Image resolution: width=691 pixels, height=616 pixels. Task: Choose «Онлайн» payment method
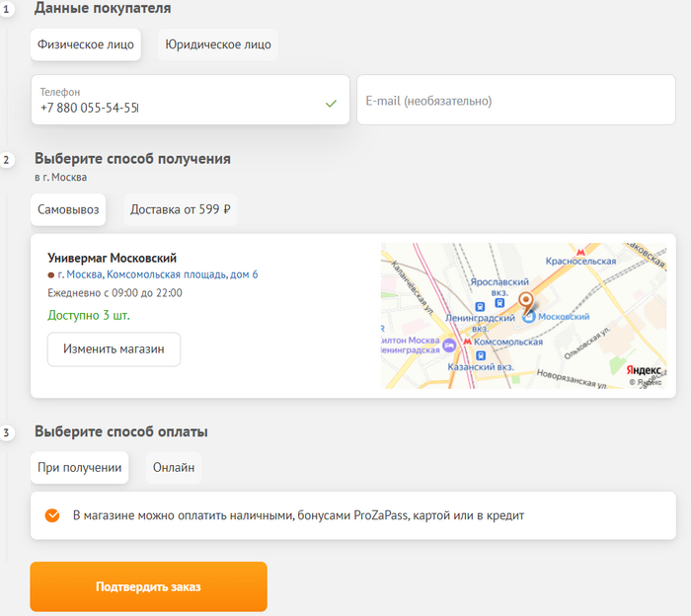(173, 468)
